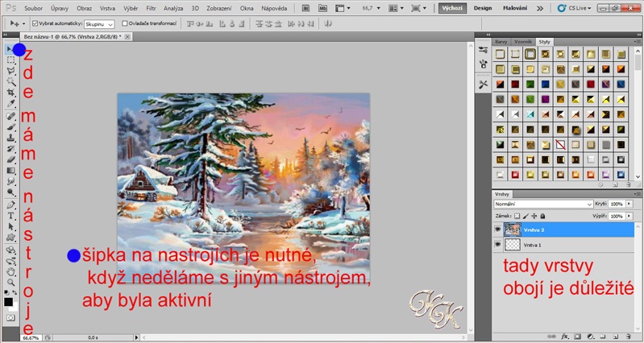Toggle lock all padlock icon
The image size is (644, 343).
[542, 216]
